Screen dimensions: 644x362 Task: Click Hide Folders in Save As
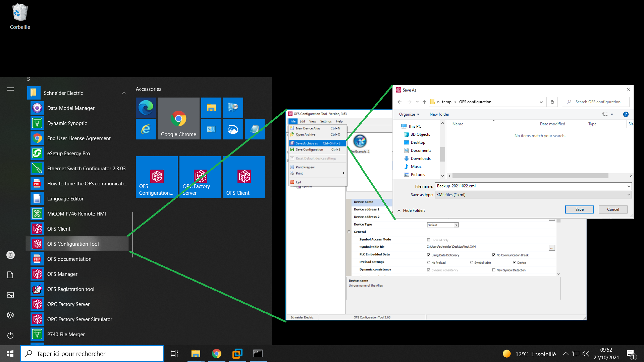tap(411, 210)
